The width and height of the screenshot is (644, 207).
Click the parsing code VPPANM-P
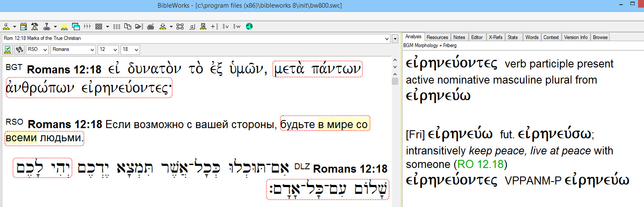click(534, 181)
